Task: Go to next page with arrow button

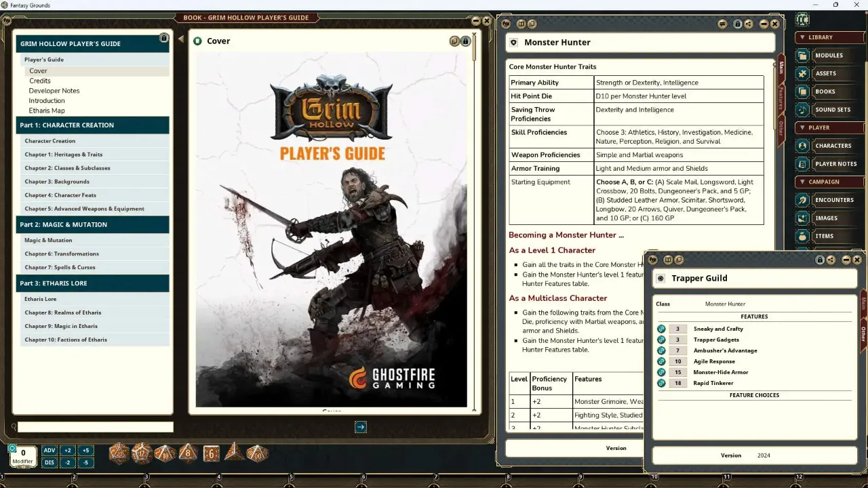Action: tap(361, 427)
